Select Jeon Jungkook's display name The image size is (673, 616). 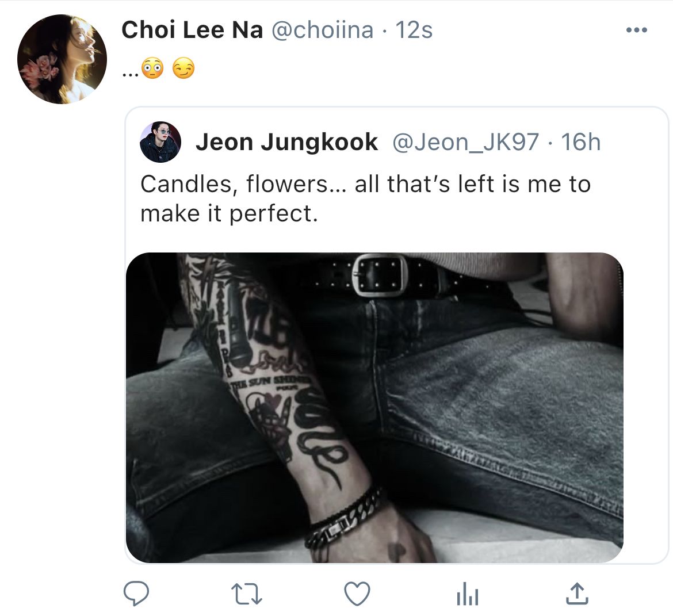[286, 142]
